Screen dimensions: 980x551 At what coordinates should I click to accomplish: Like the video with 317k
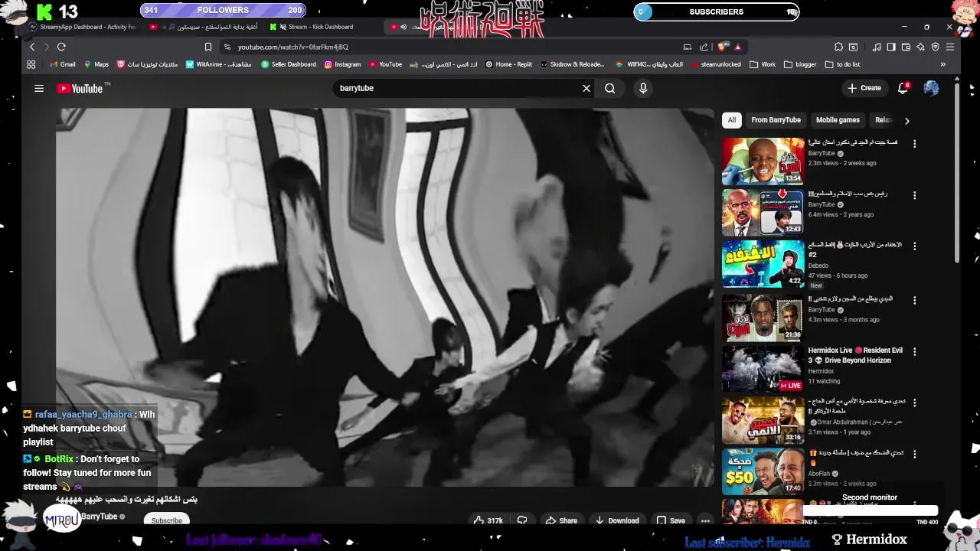(x=488, y=520)
